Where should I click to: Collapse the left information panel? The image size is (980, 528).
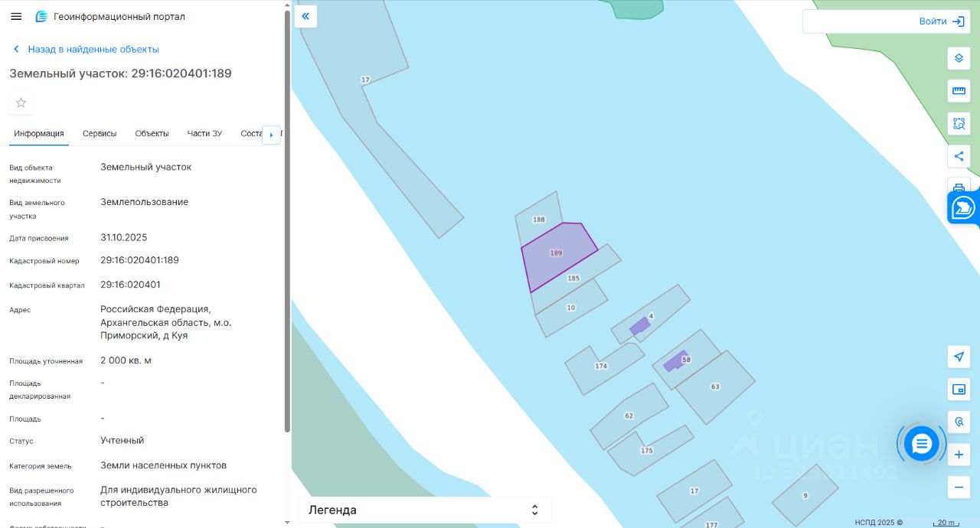[305, 16]
